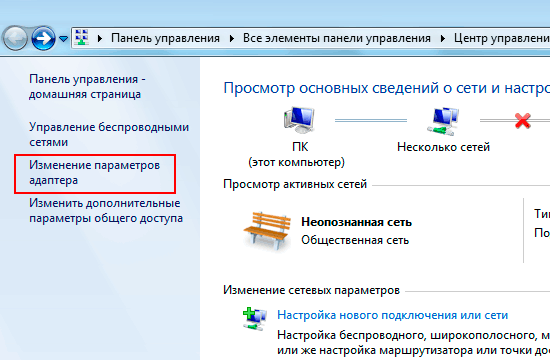This screenshot has height=360, width=550.
Task: Open Изменить дополнительные параметры общего доступа
Action: pos(106,211)
